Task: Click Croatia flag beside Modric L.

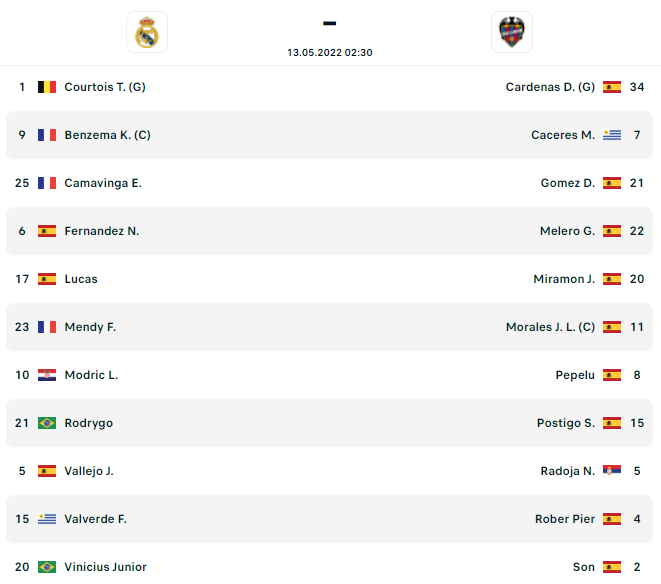Action: [x=47, y=375]
